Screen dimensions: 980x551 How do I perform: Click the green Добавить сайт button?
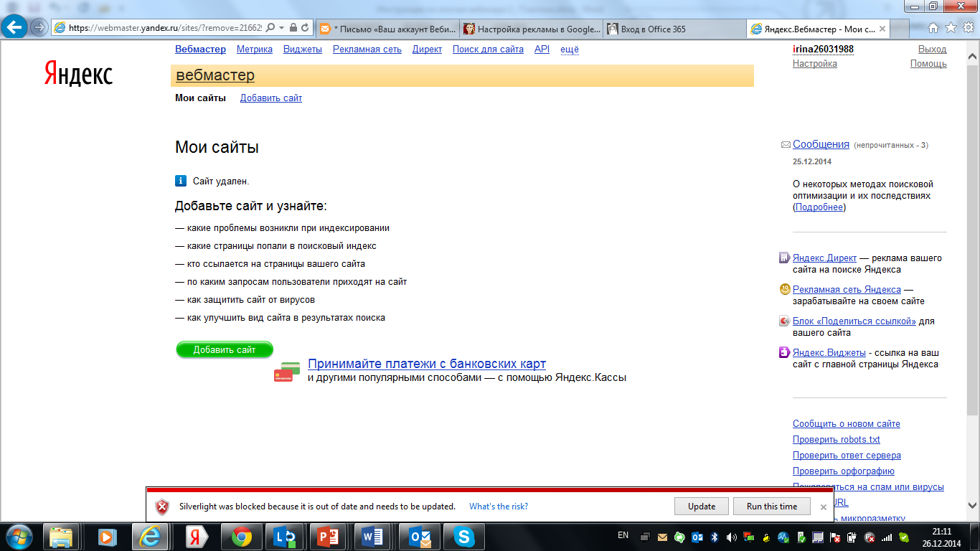pyautogui.click(x=225, y=349)
